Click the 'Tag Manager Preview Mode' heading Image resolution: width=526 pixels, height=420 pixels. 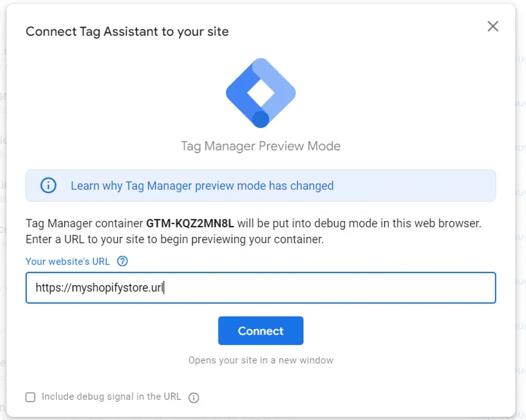[261, 146]
